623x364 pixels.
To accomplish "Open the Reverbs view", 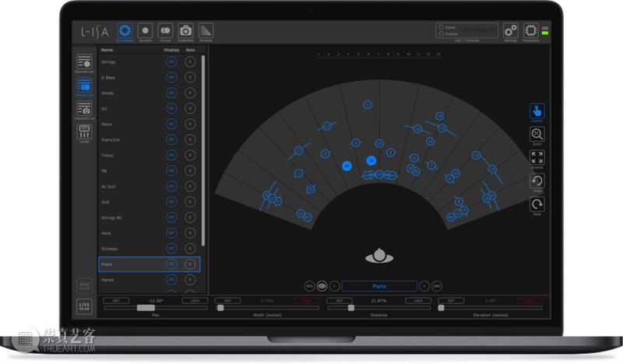I will (206, 31).
